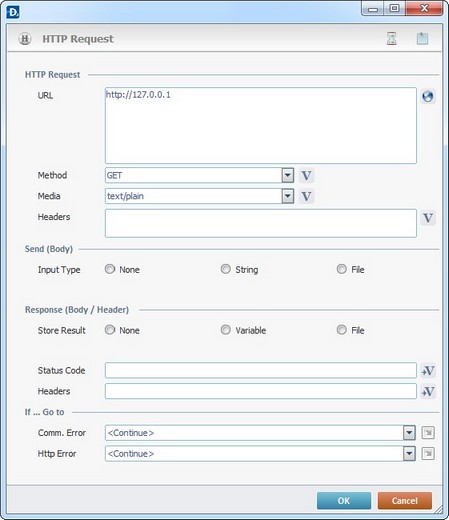This screenshot has height=520, width=449.
Task: Insert variable for Media field
Action: click(306, 196)
